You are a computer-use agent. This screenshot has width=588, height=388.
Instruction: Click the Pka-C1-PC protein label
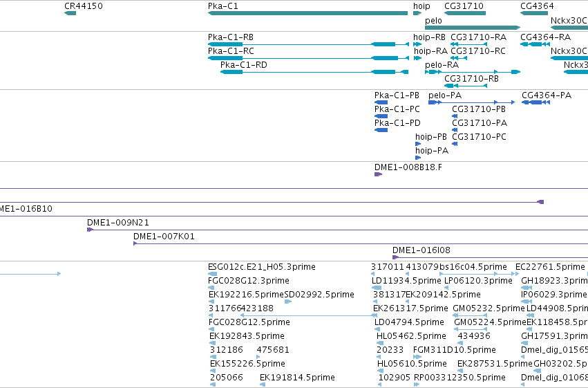click(397, 109)
